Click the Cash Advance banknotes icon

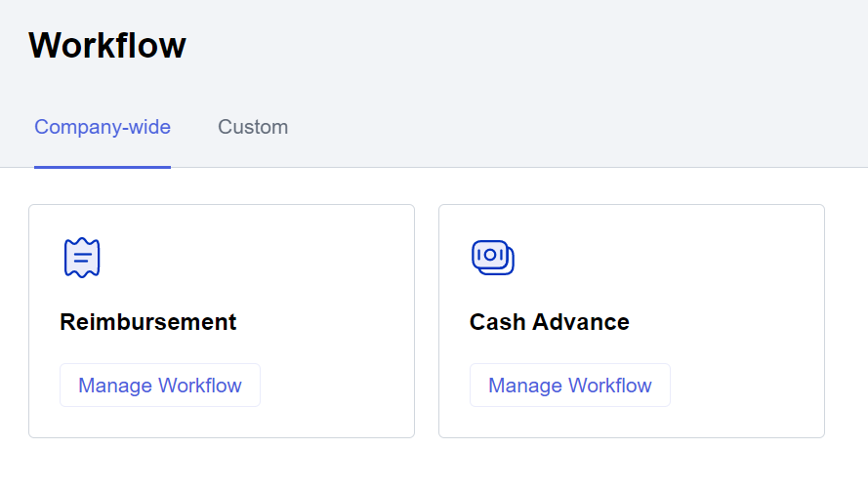(493, 258)
